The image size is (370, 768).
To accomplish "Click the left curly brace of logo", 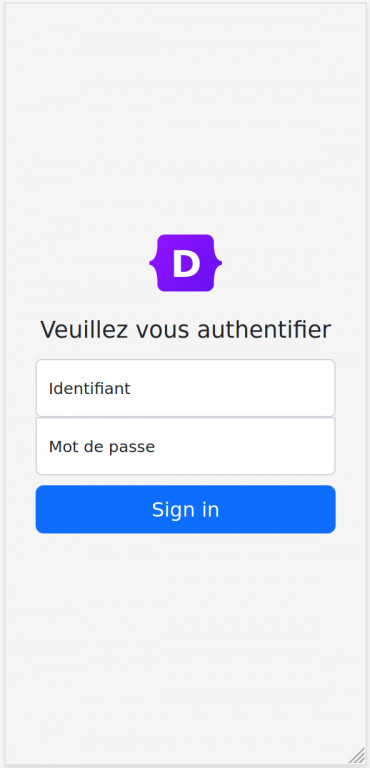I will 154,263.
